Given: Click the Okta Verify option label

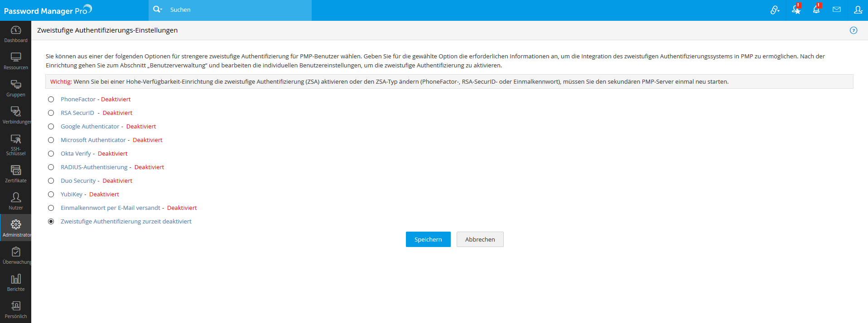Looking at the screenshot, I should tap(76, 154).
